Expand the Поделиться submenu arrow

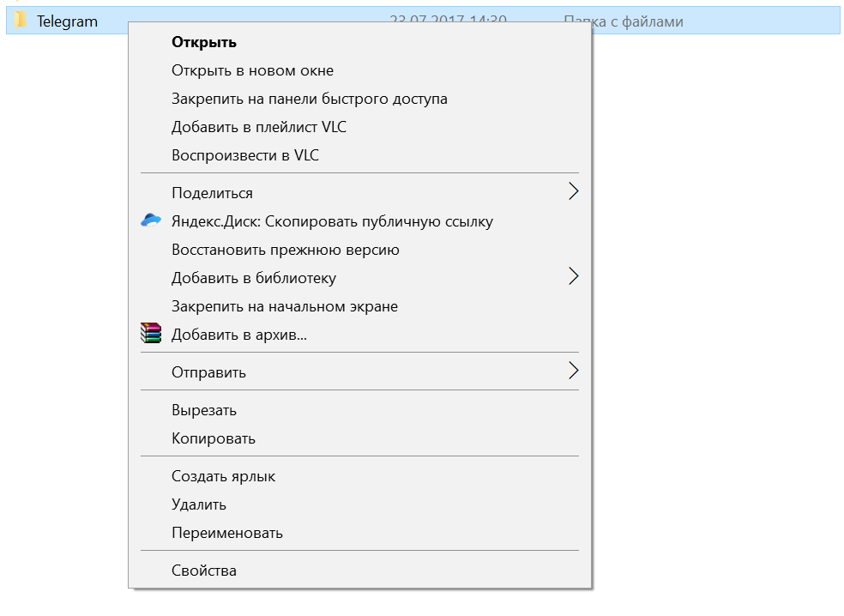coord(573,192)
